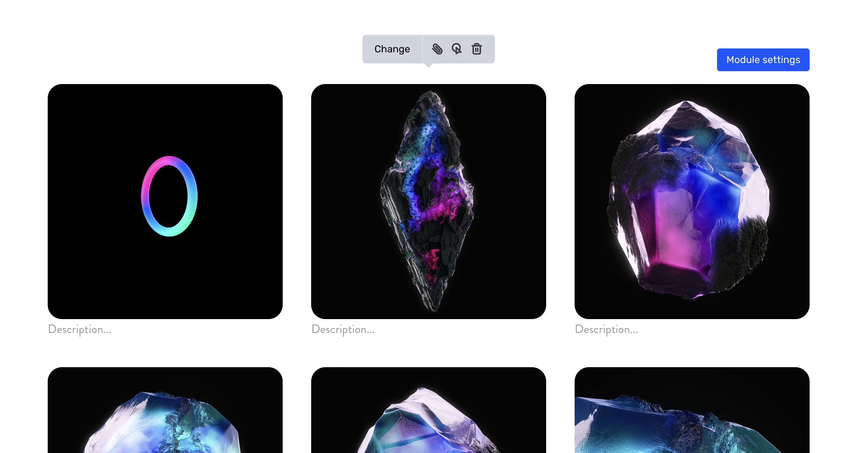The width and height of the screenshot is (868, 453).
Task: Click the search/zoom icon
Action: point(456,49)
